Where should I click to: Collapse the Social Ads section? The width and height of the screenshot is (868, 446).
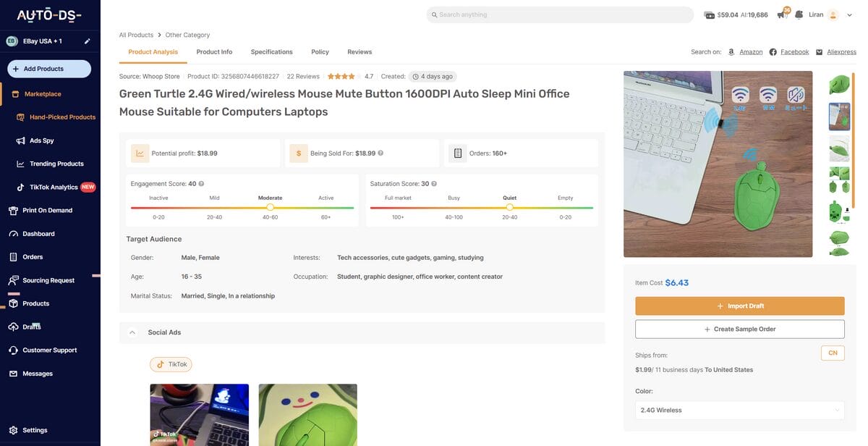[132, 332]
